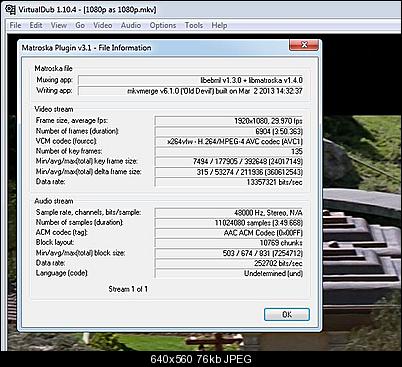Click the audio data rate 252702 bits/sec
The height and width of the screenshot is (367, 402).
click(229, 263)
